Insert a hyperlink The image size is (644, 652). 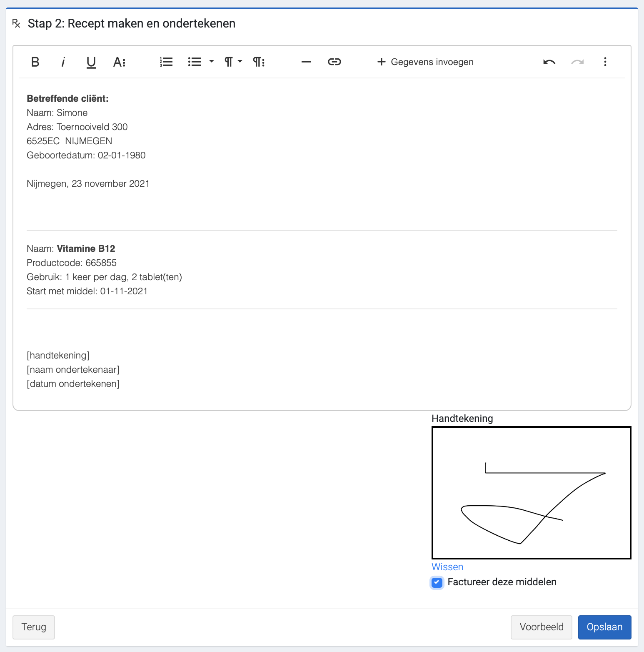tap(334, 62)
